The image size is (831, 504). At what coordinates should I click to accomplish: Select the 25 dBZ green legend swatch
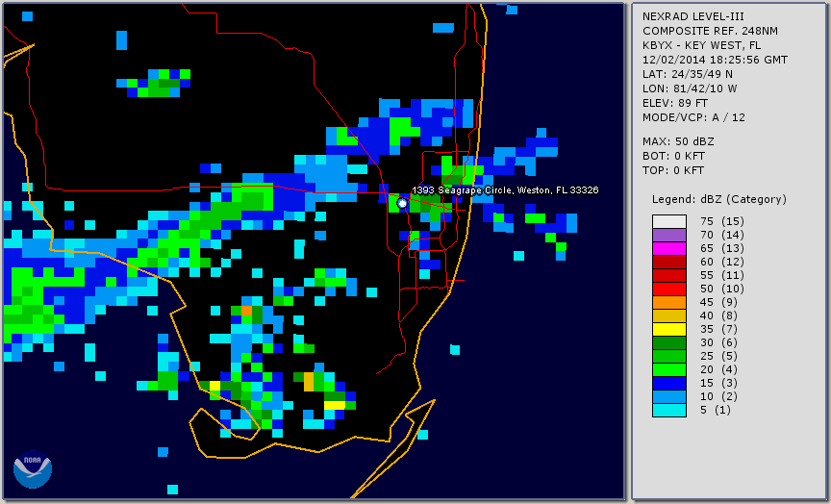point(668,356)
